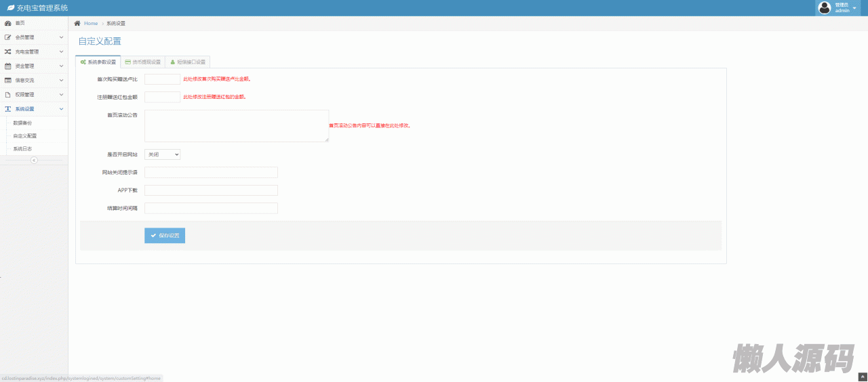This screenshot has height=382, width=868.
Task: Expand the 资金管理 menu chevron
Action: (x=61, y=66)
